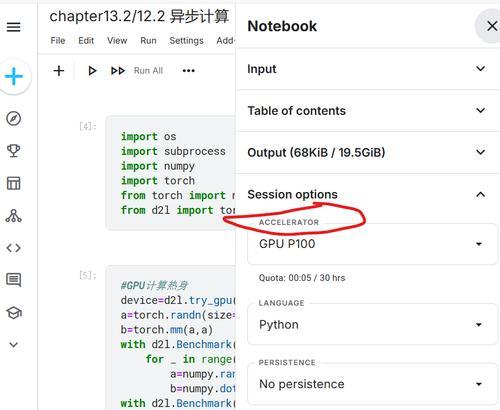Open Code brackets icon in sidebar
This screenshot has height=410, width=500.
(14, 248)
